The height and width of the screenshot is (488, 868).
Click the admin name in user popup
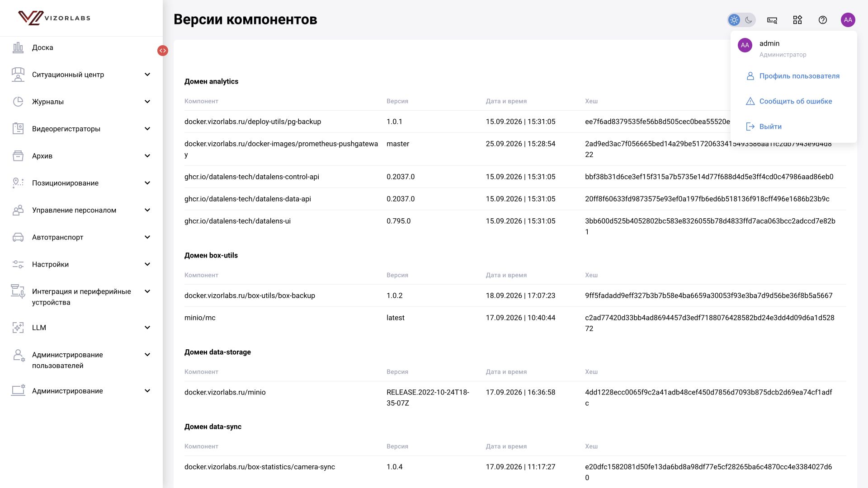pyautogui.click(x=769, y=43)
